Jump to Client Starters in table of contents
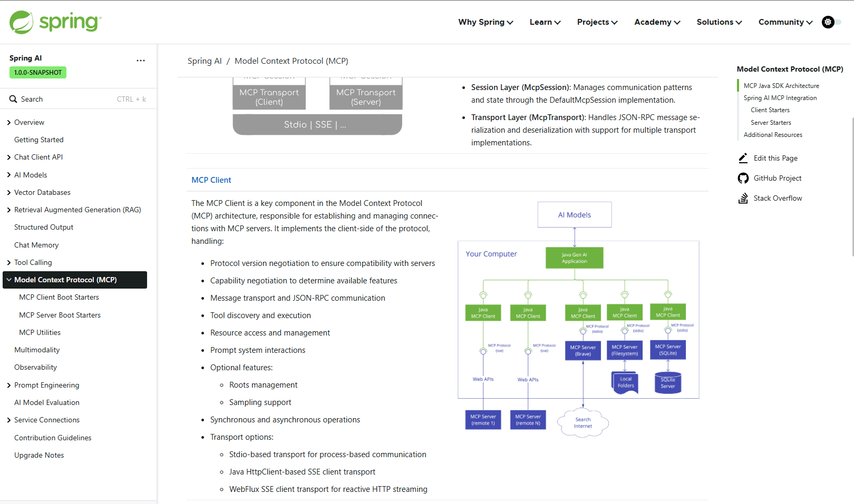The height and width of the screenshot is (504, 854). (770, 110)
